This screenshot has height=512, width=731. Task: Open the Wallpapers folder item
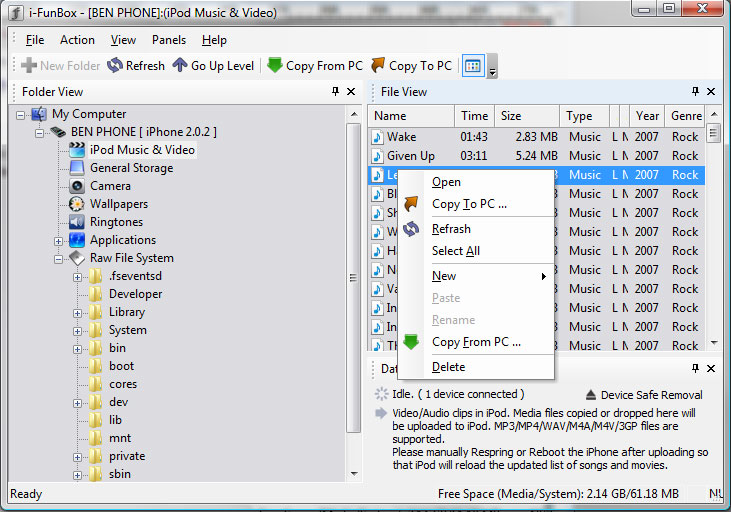click(118, 204)
